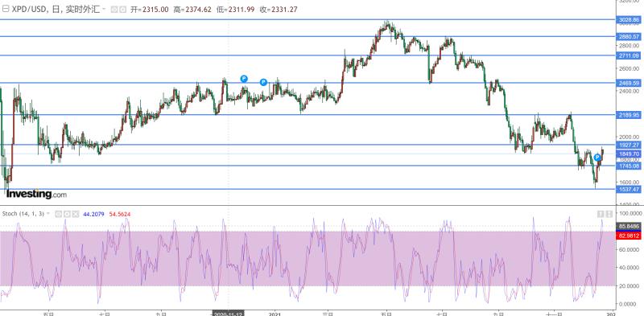Viewport: 644px width, 316px height.
Task: Open Stoch (14, 1, 3) indicator dropdown arrow
Action: (x=48, y=213)
